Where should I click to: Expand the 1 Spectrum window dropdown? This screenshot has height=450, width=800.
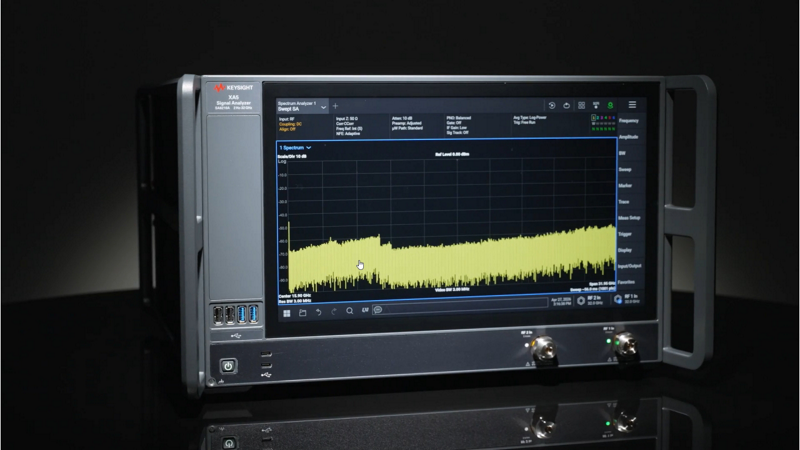(x=295, y=147)
